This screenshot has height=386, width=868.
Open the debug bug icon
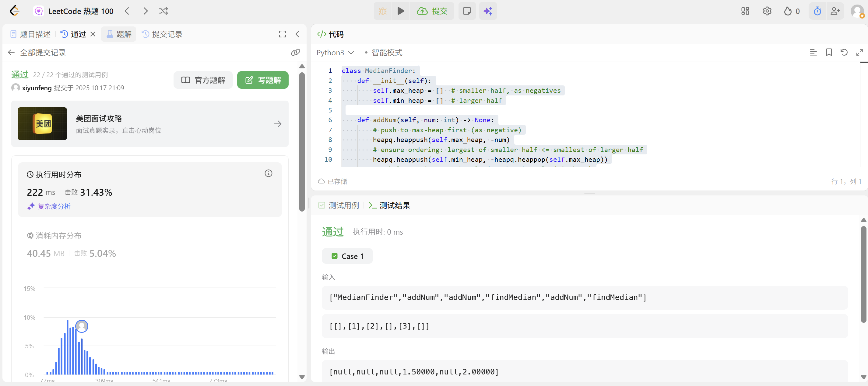[383, 11]
